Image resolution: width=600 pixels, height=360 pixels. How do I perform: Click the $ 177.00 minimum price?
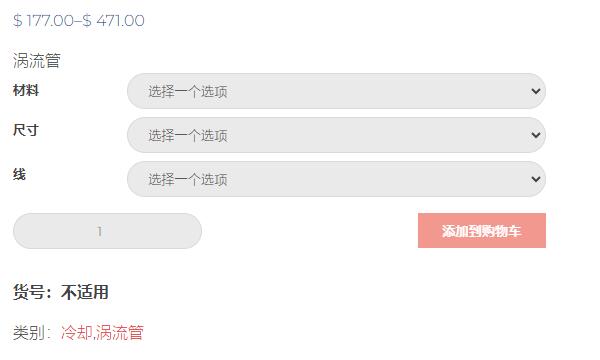[43, 20]
